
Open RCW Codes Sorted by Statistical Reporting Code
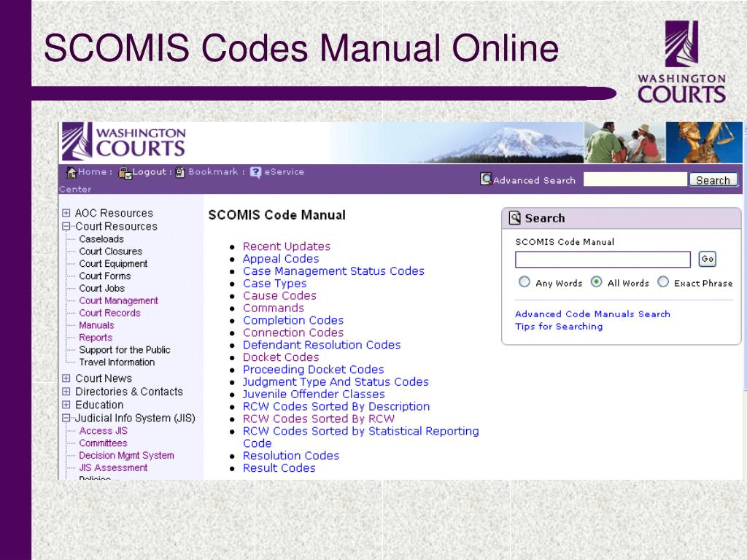pyautogui.click(x=360, y=437)
